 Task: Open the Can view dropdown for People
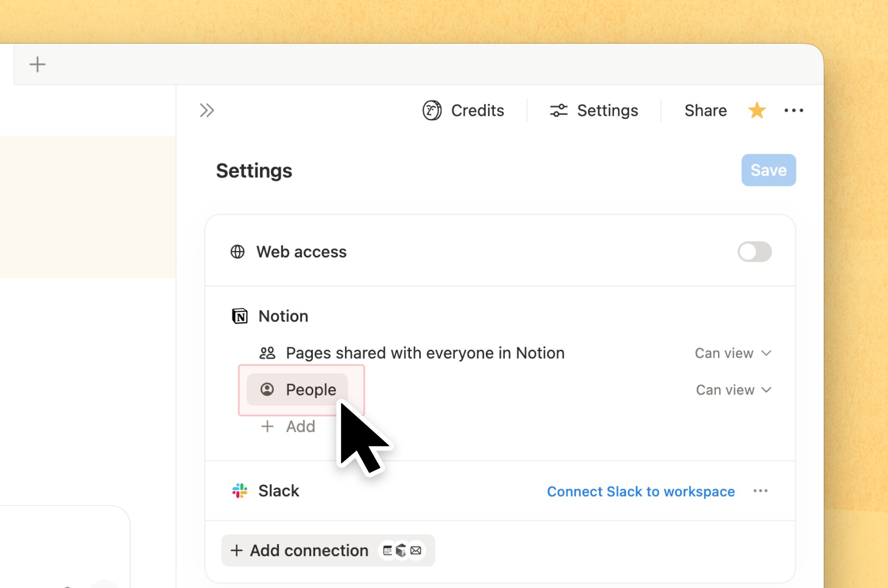(x=734, y=390)
